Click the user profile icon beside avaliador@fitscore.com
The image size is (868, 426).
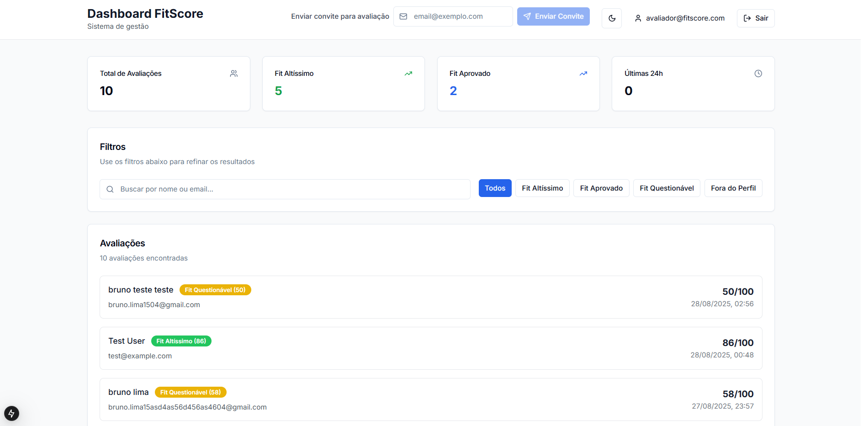638,18
